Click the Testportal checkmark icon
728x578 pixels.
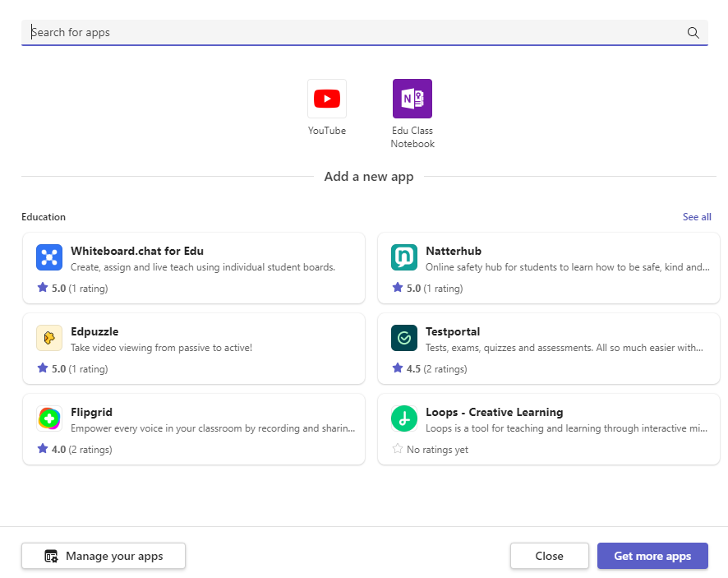(404, 338)
